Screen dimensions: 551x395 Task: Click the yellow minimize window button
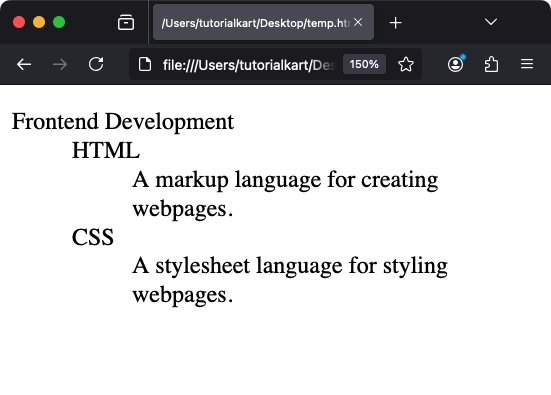click(x=39, y=22)
